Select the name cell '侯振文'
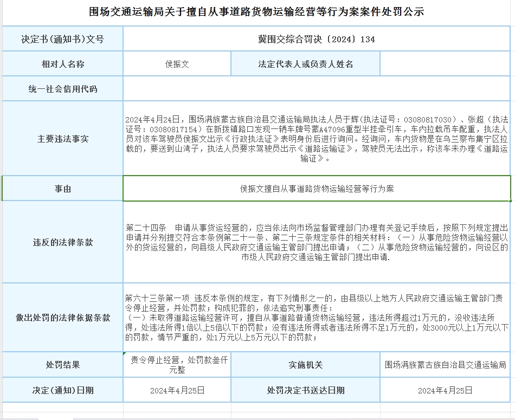515x420 pixels. pos(177,64)
